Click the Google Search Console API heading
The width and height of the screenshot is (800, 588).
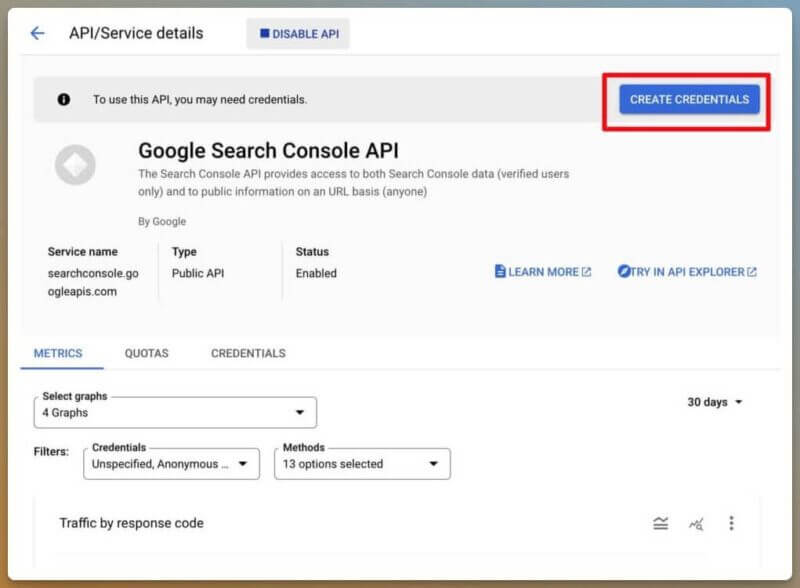pos(268,151)
